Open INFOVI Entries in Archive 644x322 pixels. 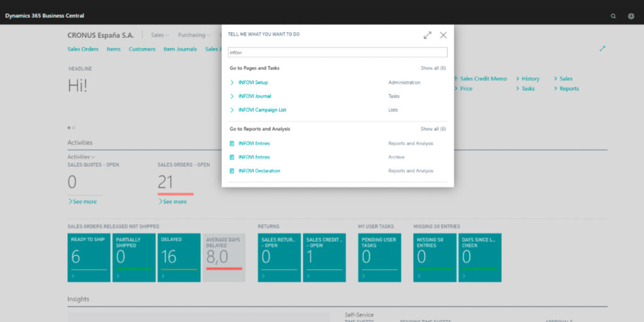coord(254,157)
